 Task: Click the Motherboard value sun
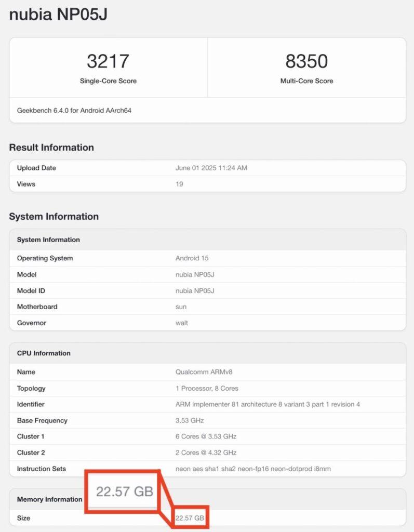tap(181, 307)
